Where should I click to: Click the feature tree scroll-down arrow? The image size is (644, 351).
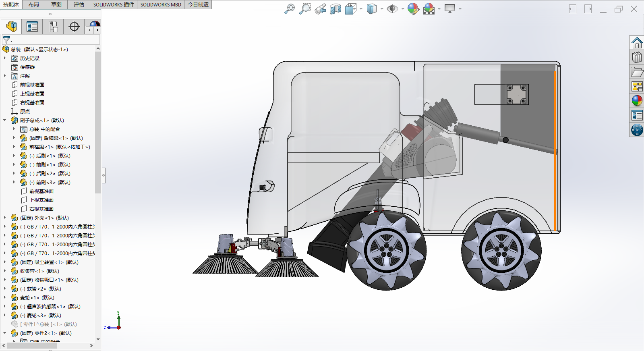coord(98,339)
